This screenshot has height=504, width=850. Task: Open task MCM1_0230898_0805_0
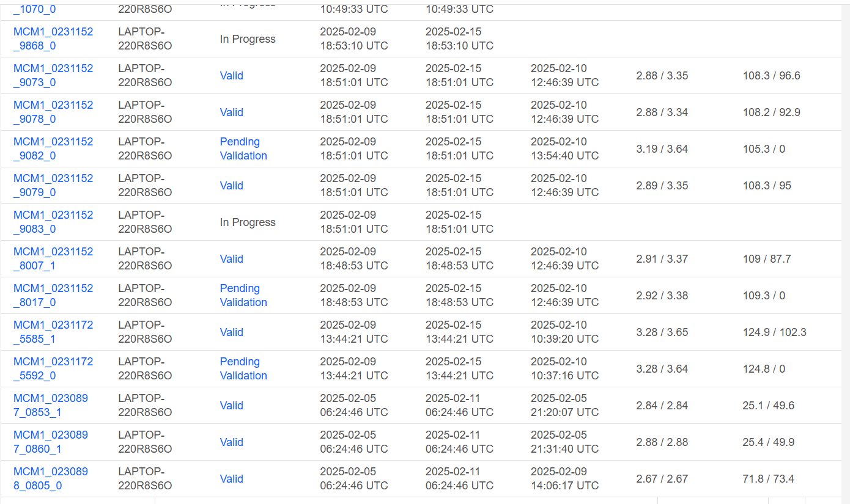pyautogui.click(x=50, y=478)
